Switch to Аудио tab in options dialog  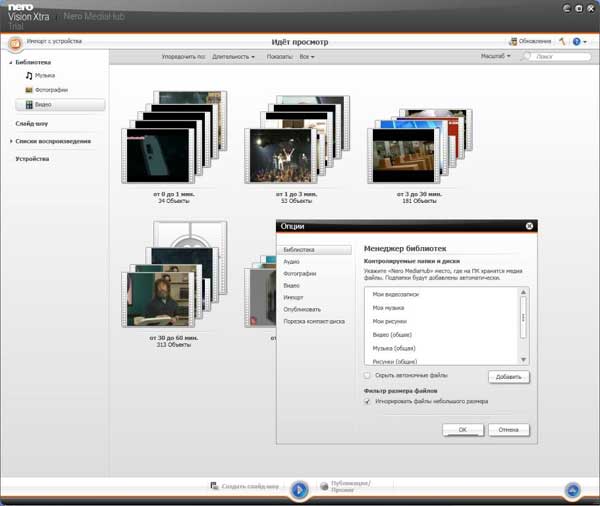[x=292, y=261]
